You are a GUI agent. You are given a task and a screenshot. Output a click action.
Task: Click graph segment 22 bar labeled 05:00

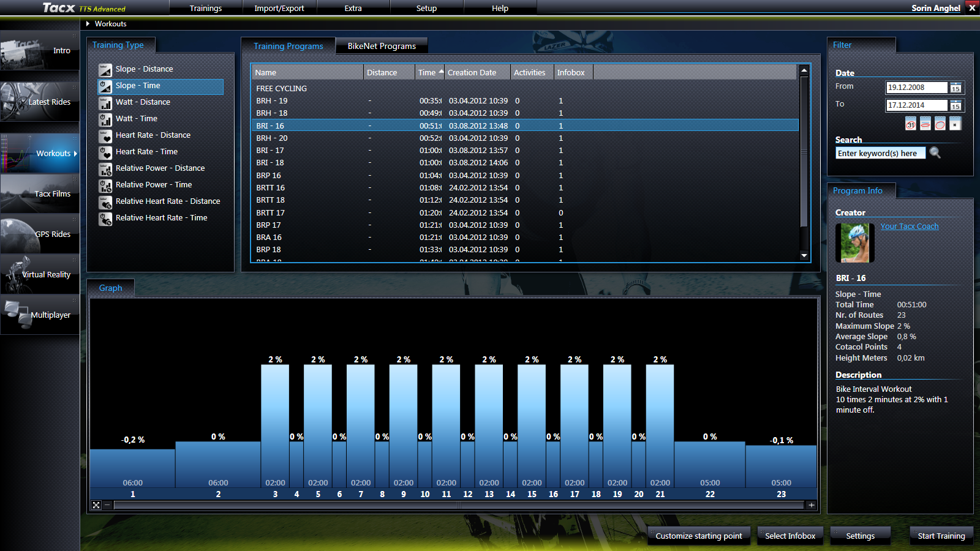click(710, 464)
